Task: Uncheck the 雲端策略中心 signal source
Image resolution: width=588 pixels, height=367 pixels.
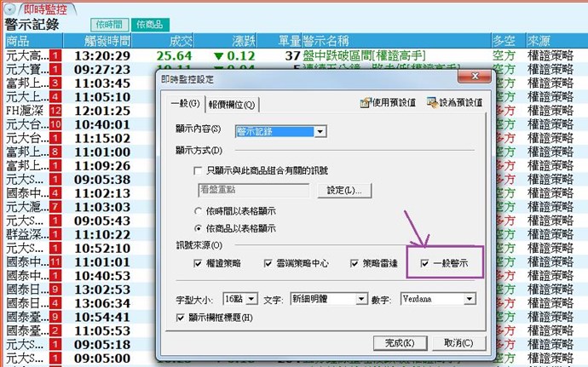Action: [x=268, y=263]
